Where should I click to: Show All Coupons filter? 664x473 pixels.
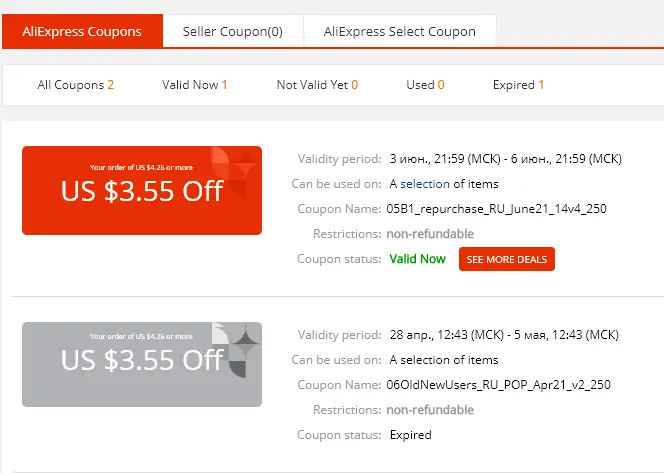[75, 85]
